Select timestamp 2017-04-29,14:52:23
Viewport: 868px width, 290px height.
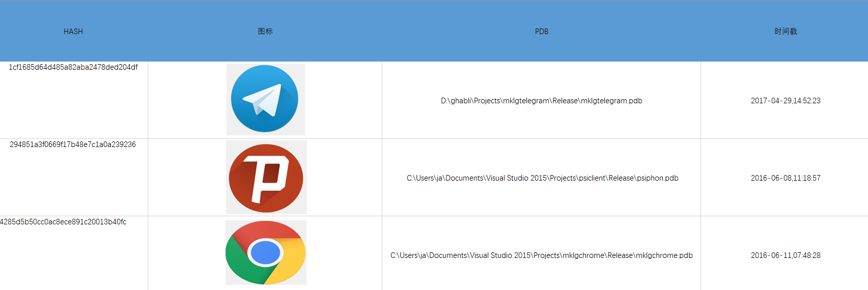pyautogui.click(x=786, y=101)
